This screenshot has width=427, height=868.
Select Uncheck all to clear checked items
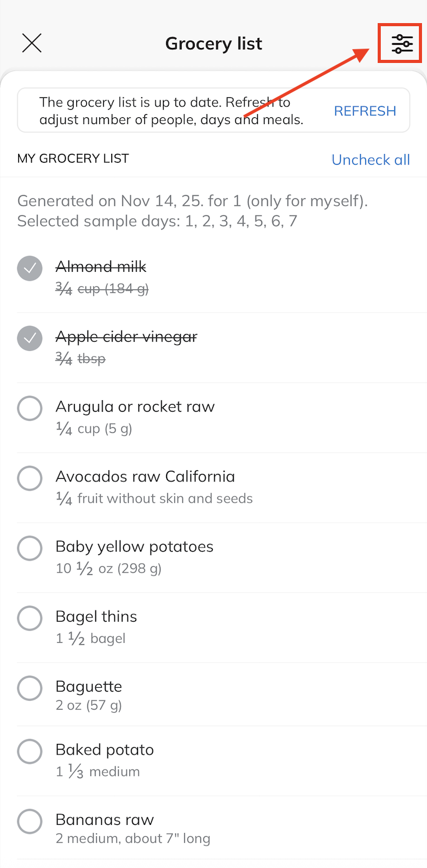click(370, 160)
